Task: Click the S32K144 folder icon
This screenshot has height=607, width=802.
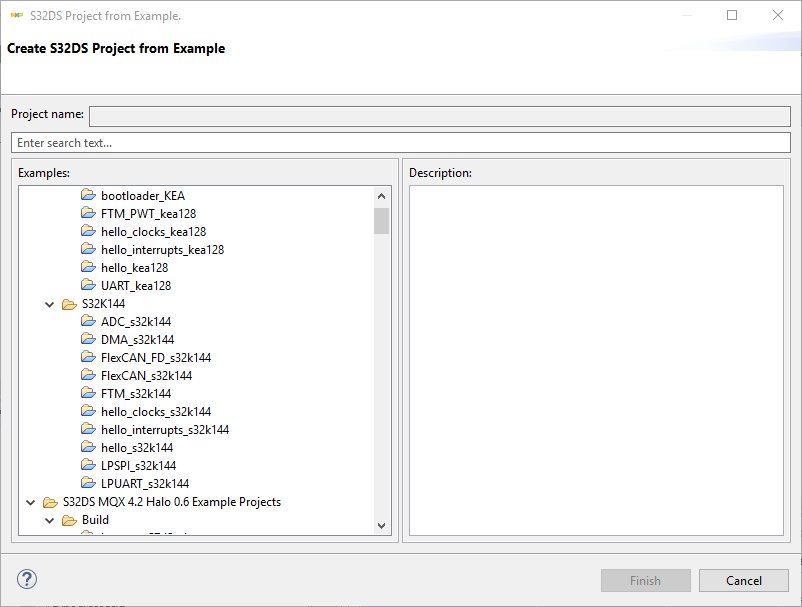Action: click(x=69, y=304)
